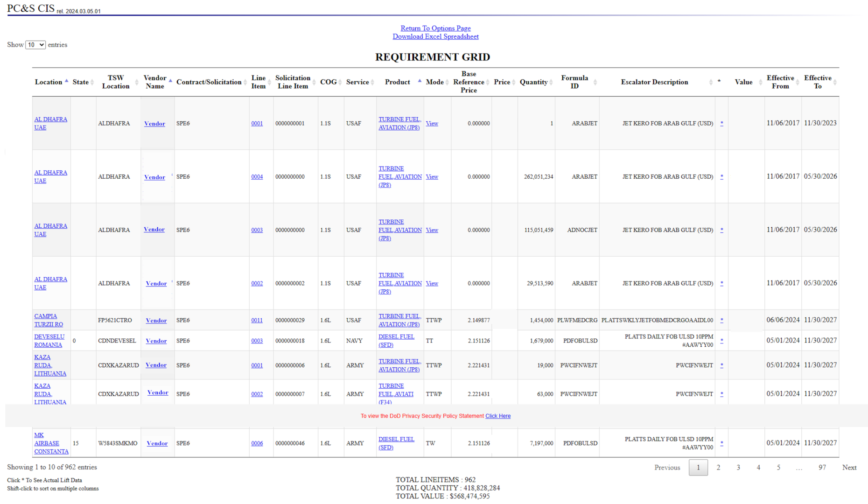Sort by Formula ID column header
This screenshot has width=868, height=504.
coord(577,82)
